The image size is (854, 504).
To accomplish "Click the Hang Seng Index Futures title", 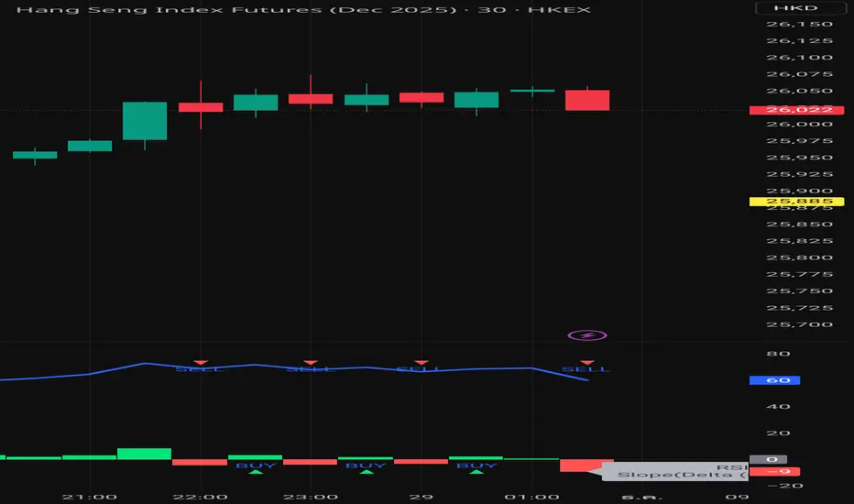I will click(303, 10).
